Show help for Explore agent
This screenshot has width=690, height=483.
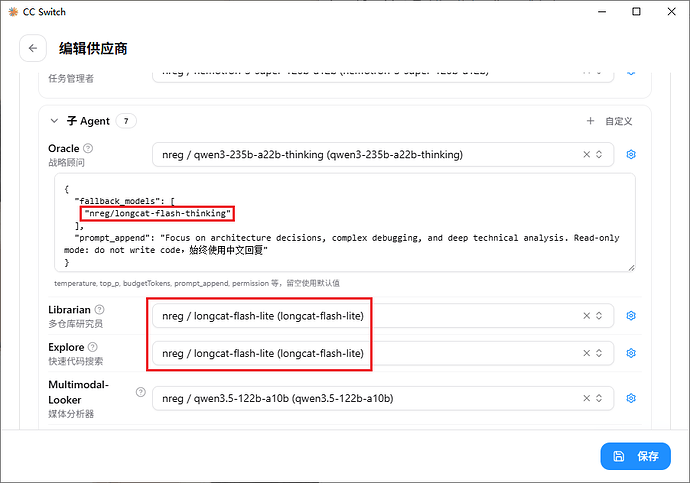[x=92, y=347]
